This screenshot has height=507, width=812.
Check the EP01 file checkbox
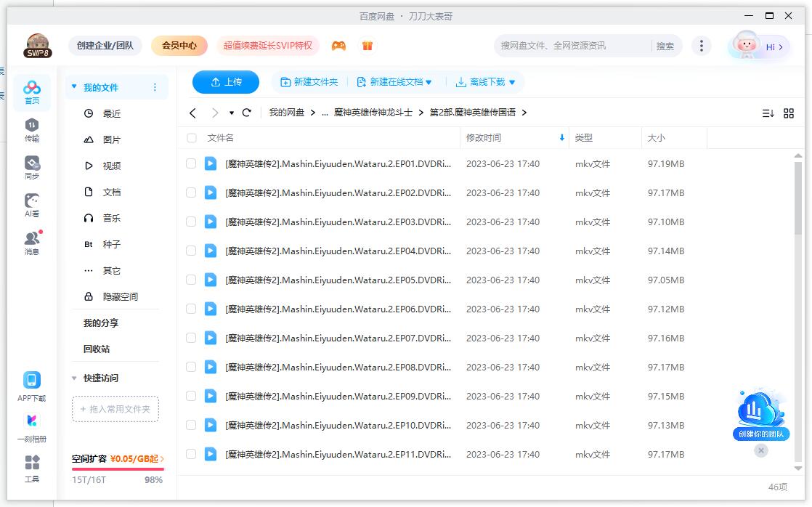(191, 163)
